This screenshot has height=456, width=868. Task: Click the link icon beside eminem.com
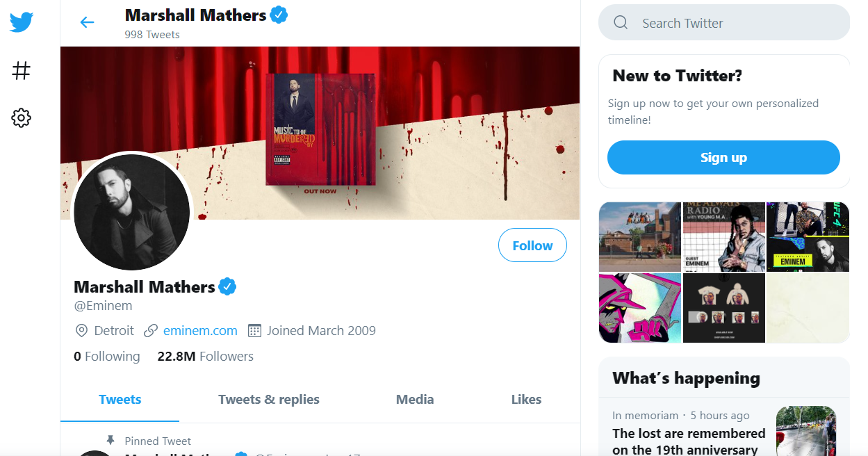pyautogui.click(x=151, y=331)
